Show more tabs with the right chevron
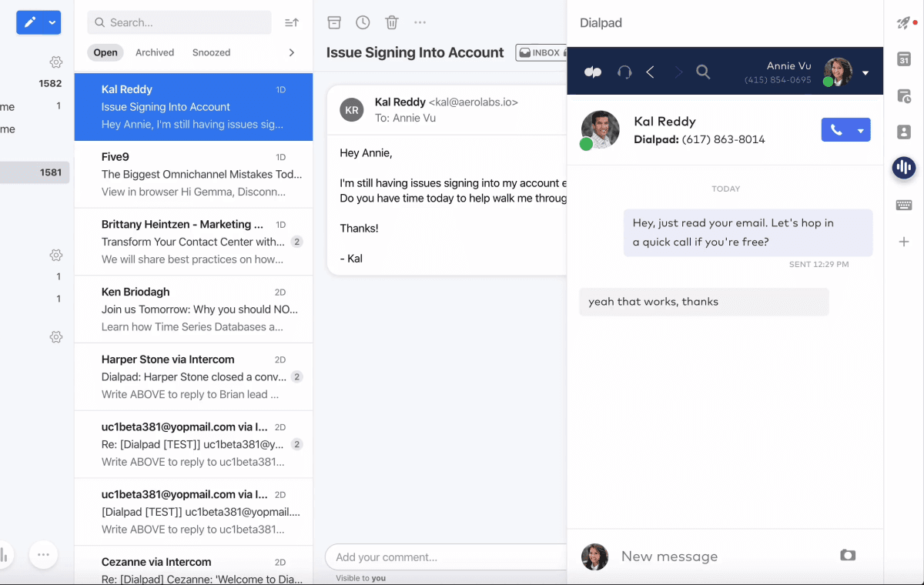Viewport: 924px width, 585px height. pyautogui.click(x=292, y=52)
